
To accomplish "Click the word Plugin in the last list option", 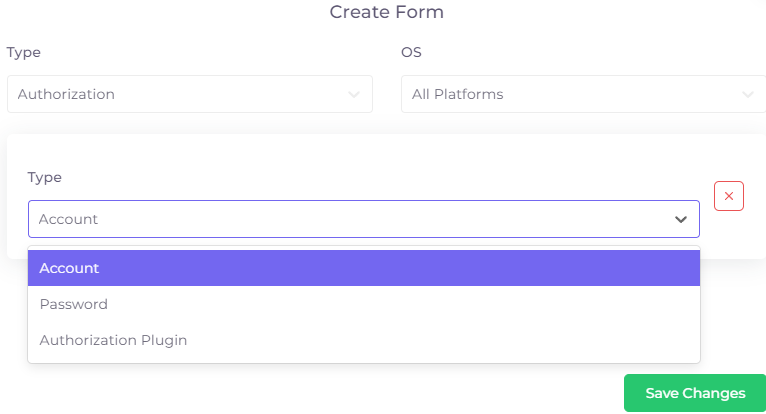I will pos(164,340).
